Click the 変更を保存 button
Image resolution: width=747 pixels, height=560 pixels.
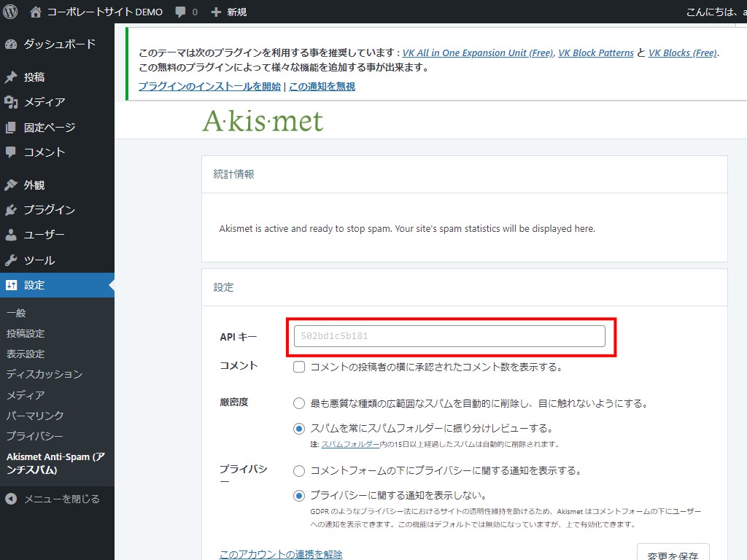click(673, 554)
